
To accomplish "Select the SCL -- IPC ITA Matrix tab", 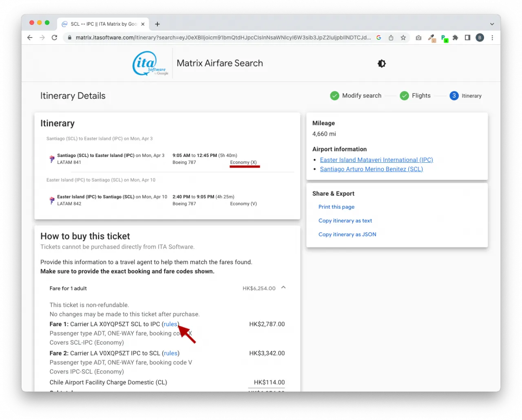I will pyautogui.click(x=103, y=24).
